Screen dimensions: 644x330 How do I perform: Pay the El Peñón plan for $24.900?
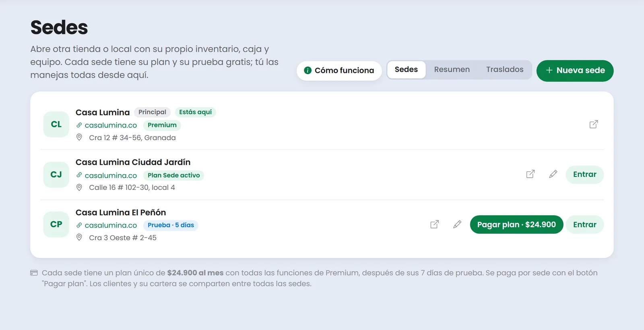click(516, 224)
